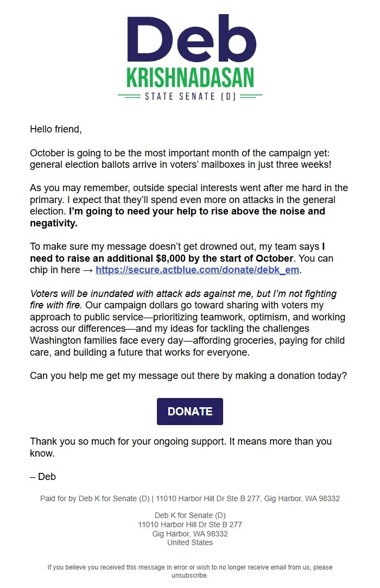The width and height of the screenshot is (380, 588).
Task: Click the 'Thank you so much' closing line
Action: point(180,442)
